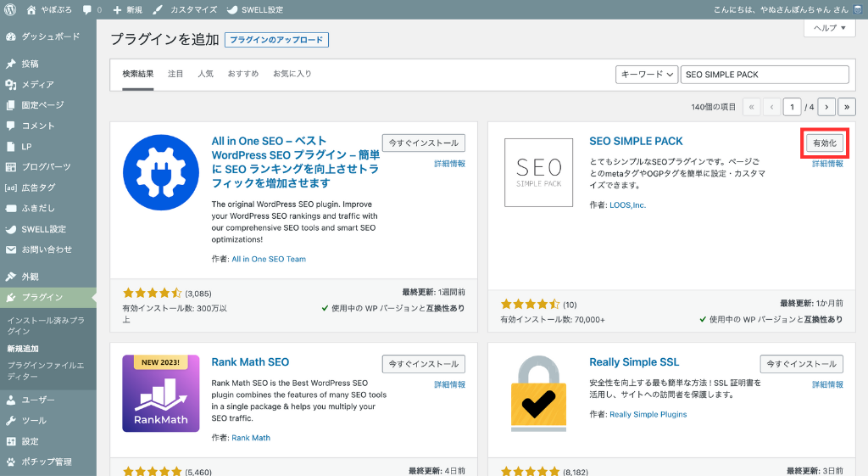Switch to the おすすめ tab

tap(243, 74)
